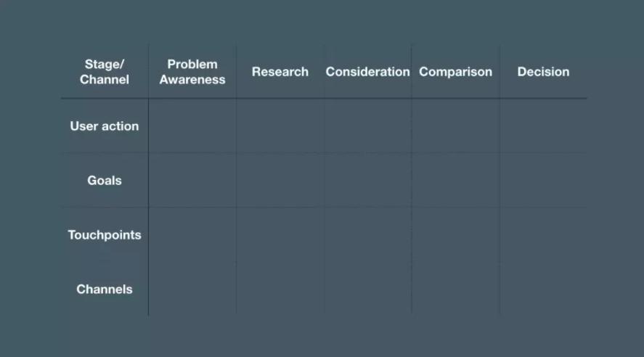The image size is (644, 357).
Task: Click the User action cell under Problem Awareness
Action: pos(192,126)
